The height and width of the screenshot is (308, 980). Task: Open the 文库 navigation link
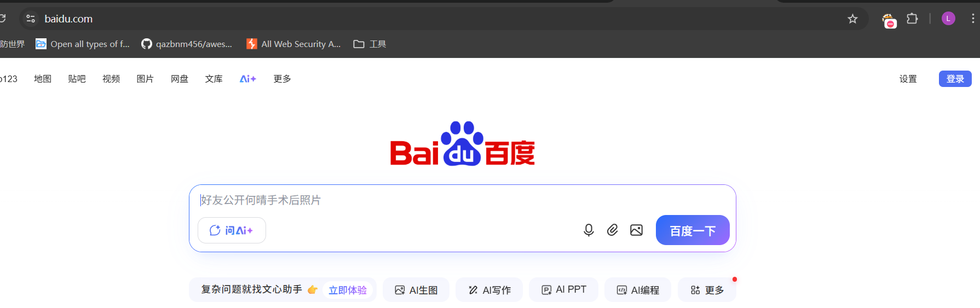[x=214, y=79]
